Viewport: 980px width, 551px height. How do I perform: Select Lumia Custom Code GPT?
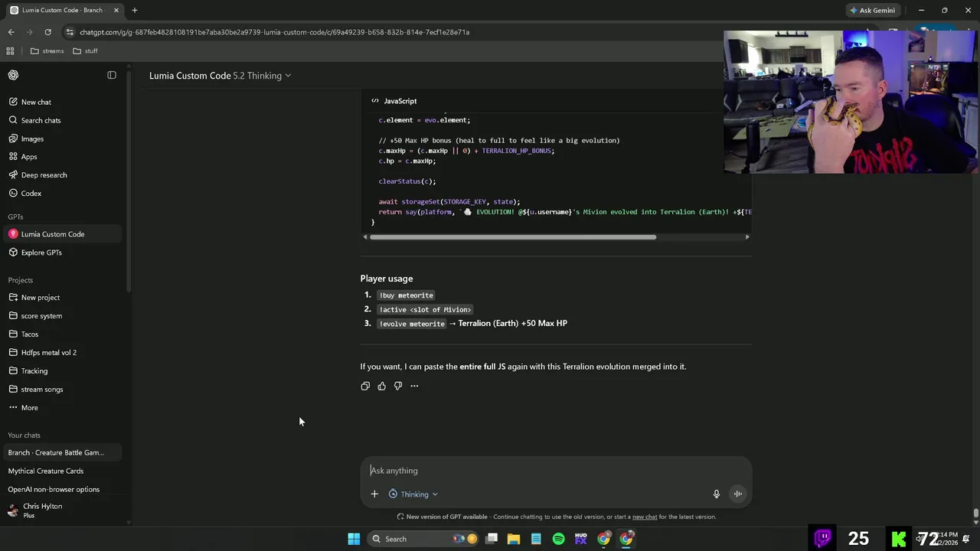[x=61, y=234]
